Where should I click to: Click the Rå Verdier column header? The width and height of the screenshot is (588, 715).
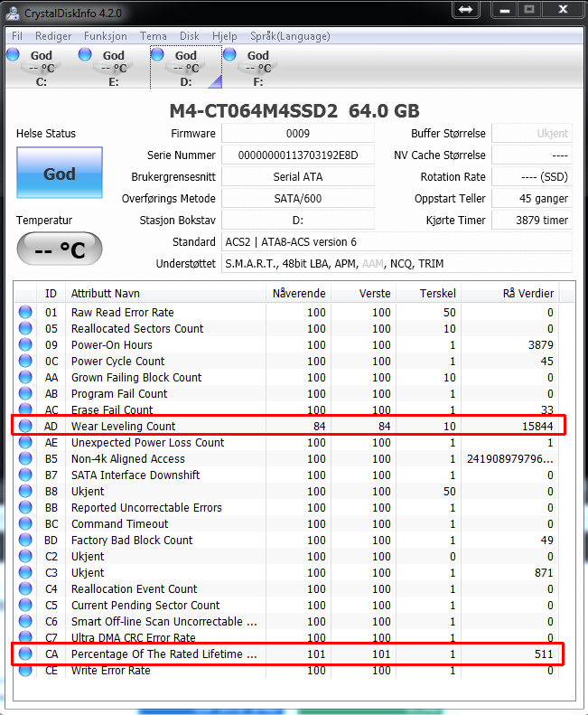(x=510, y=293)
